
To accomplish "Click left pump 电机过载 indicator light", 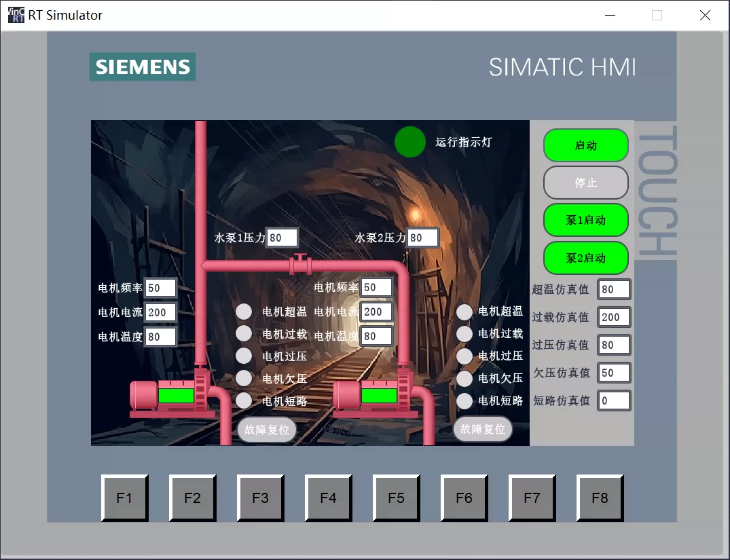I will click(x=244, y=333).
